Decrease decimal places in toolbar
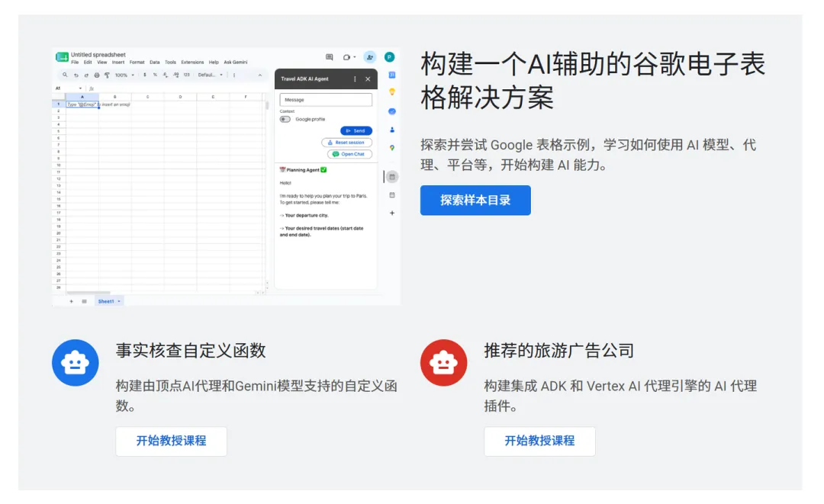Viewport: 824px width, 504px height. (166, 75)
